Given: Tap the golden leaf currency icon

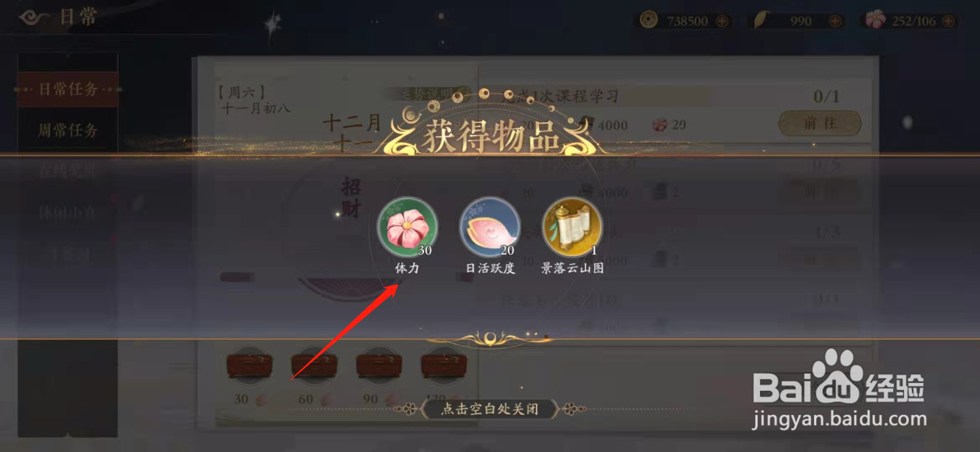Looking at the screenshot, I should pos(761,20).
